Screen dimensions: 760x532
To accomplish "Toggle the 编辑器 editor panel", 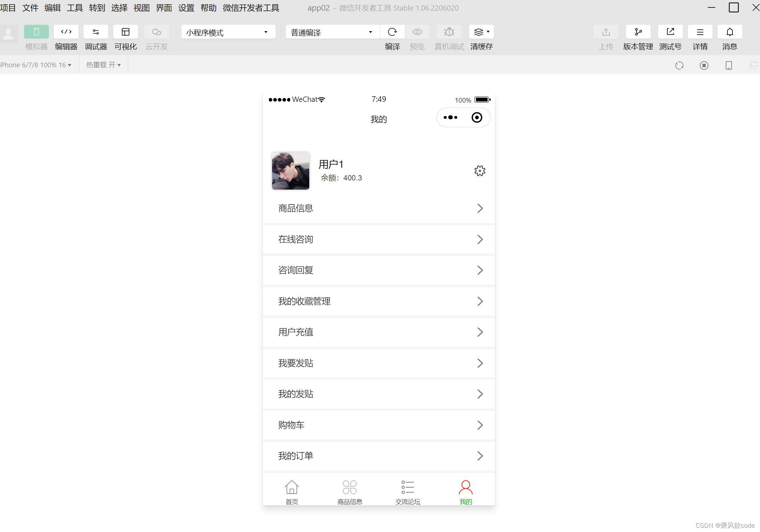I will pos(66,31).
